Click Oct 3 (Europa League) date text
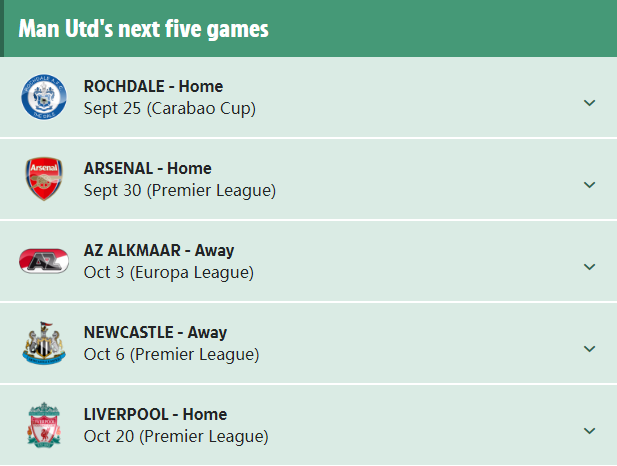The width and height of the screenshot is (617, 466). point(168,272)
